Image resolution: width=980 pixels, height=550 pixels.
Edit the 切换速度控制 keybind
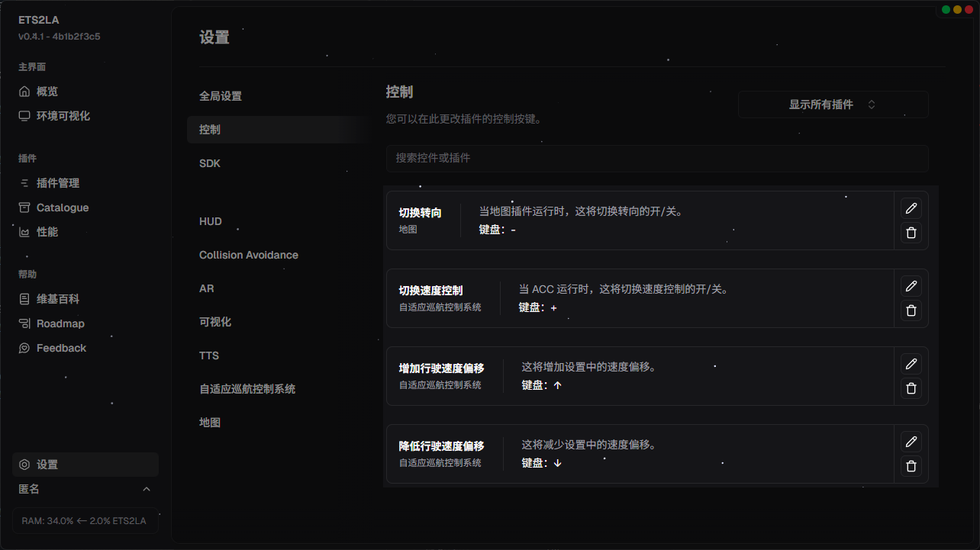(x=911, y=286)
